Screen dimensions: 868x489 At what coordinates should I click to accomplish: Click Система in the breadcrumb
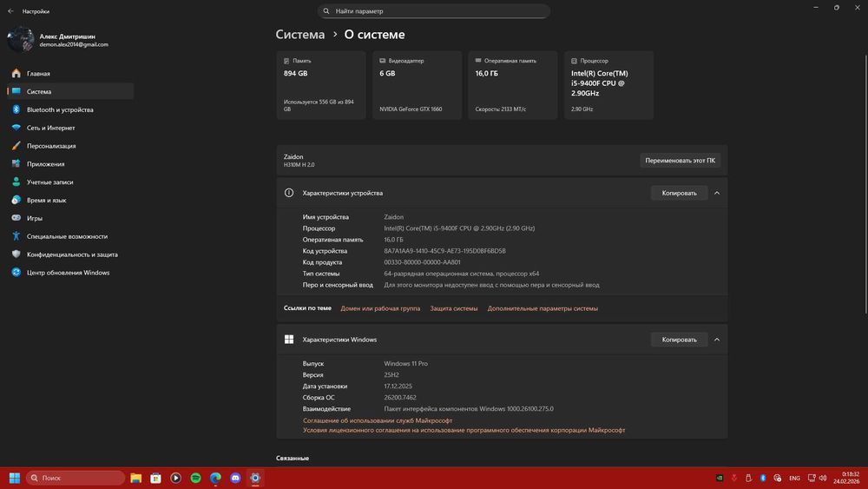(300, 35)
